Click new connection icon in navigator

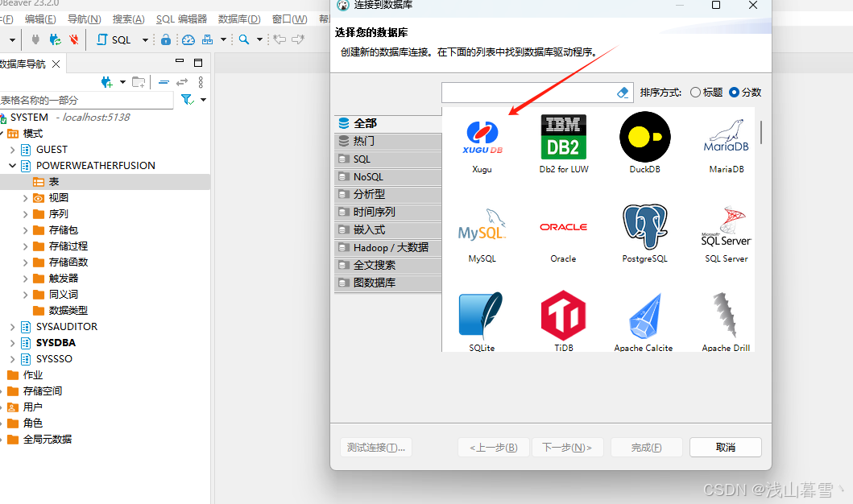point(106,82)
